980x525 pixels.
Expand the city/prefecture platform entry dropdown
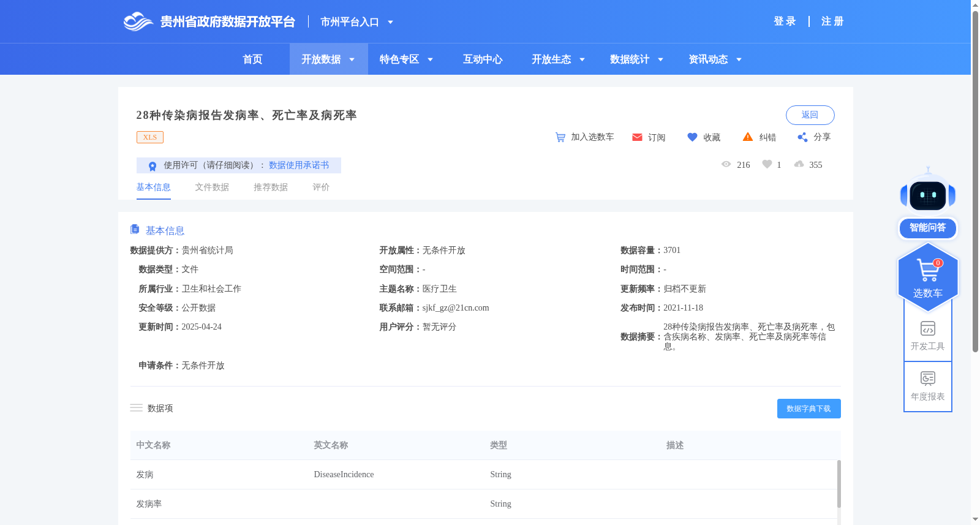(390, 22)
